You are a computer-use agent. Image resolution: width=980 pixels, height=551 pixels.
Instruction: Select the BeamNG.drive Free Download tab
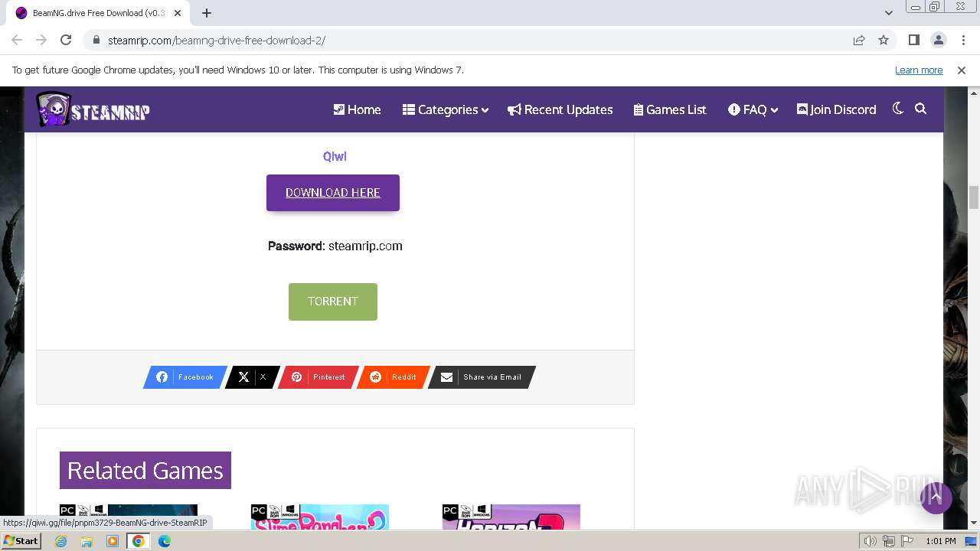coord(98,13)
